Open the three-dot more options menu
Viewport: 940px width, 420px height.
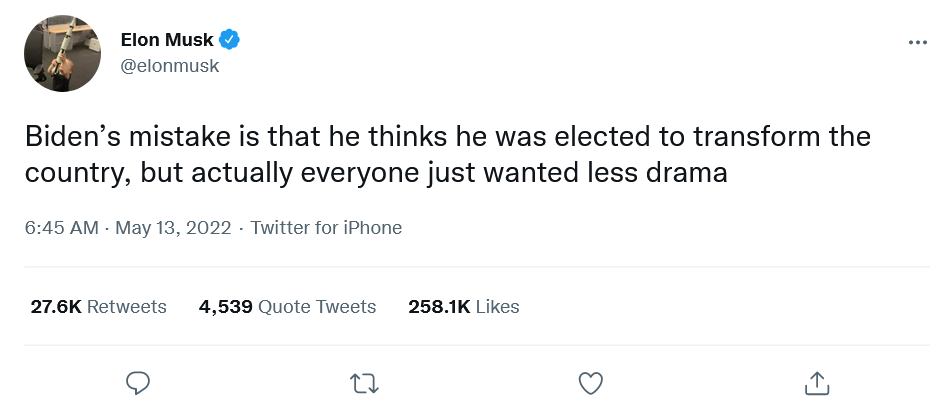(917, 43)
